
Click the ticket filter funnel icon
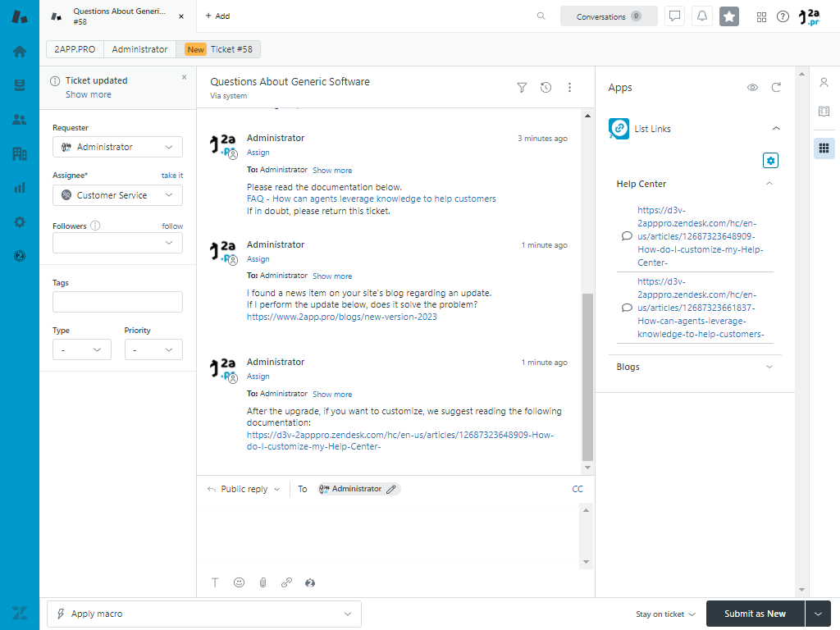pyautogui.click(x=522, y=88)
